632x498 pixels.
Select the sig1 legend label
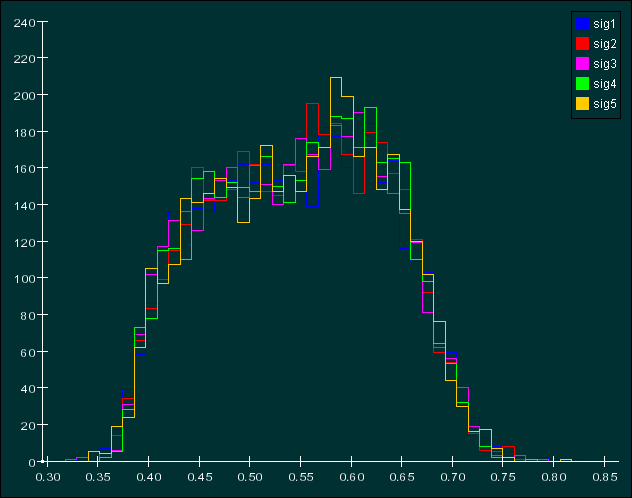[x=605, y=24]
